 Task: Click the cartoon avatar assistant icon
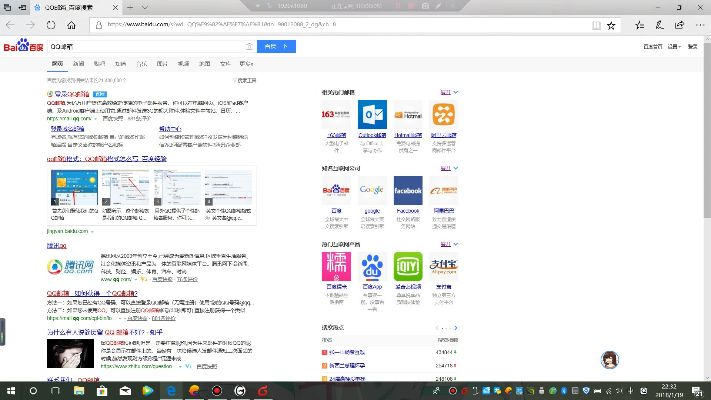(609, 360)
